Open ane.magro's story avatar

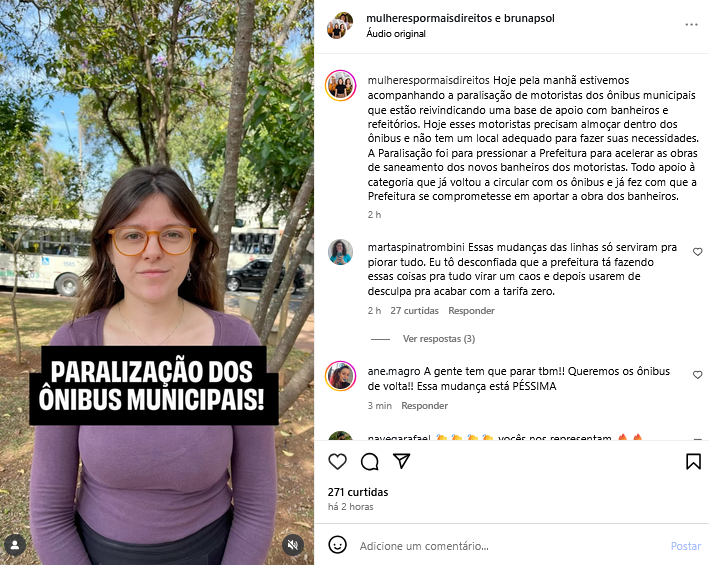[x=340, y=376]
